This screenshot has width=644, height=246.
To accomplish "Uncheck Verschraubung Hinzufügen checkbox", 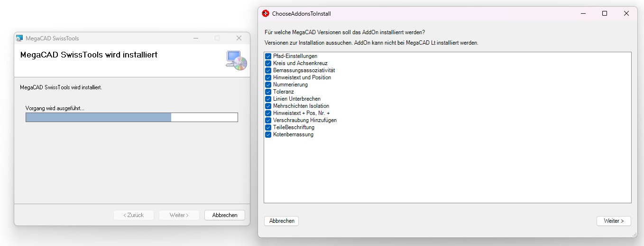I will click(x=268, y=120).
